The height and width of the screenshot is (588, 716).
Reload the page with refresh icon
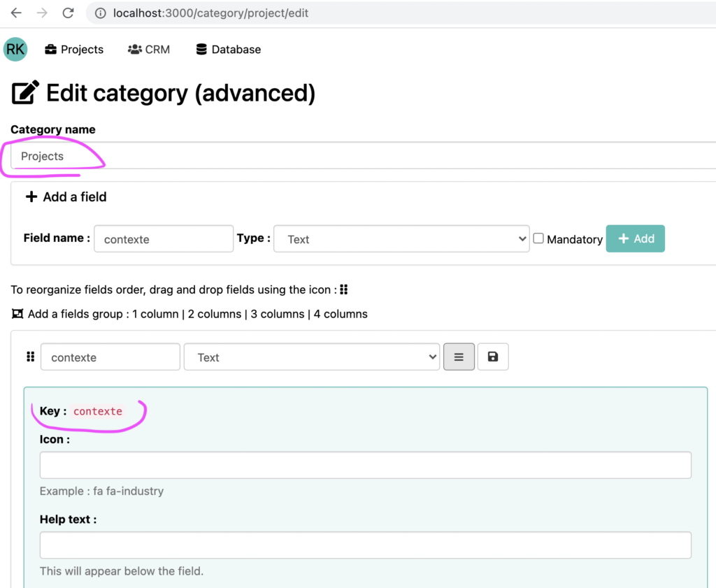tap(68, 13)
